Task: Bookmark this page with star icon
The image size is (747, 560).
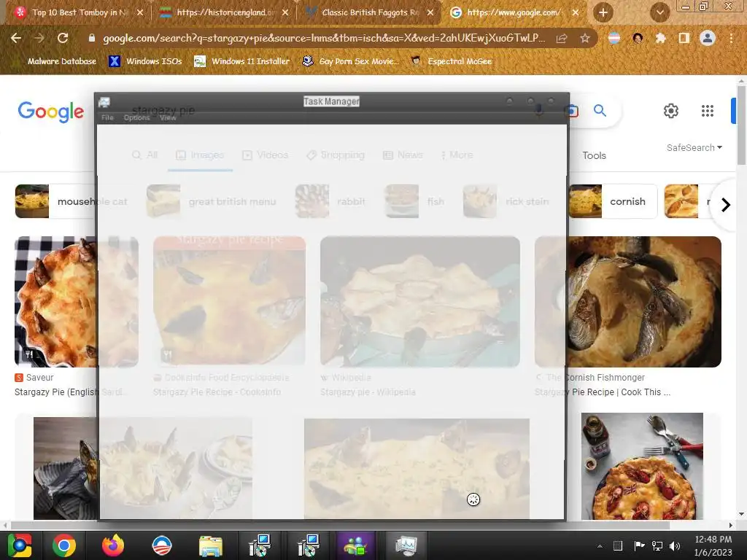Action: coord(585,38)
